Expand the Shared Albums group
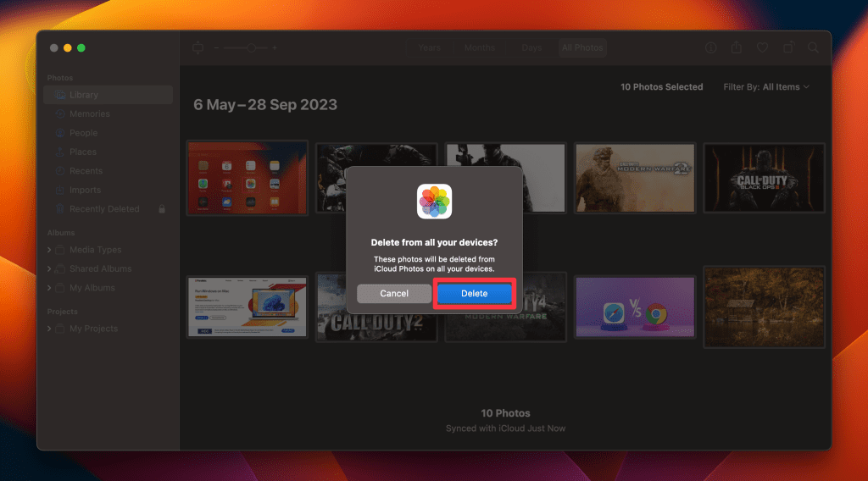Viewport: 868px width, 481px height. point(49,268)
